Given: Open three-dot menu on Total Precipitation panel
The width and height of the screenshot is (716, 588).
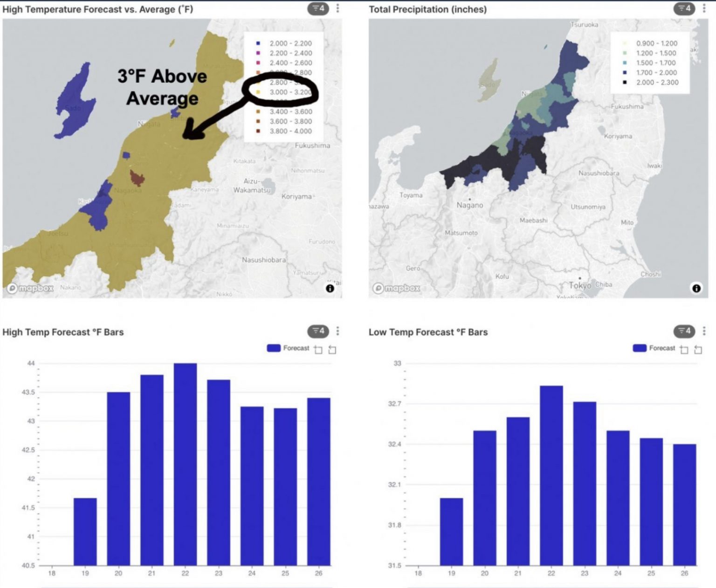Looking at the screenshot, I should [x=704, y=8].
